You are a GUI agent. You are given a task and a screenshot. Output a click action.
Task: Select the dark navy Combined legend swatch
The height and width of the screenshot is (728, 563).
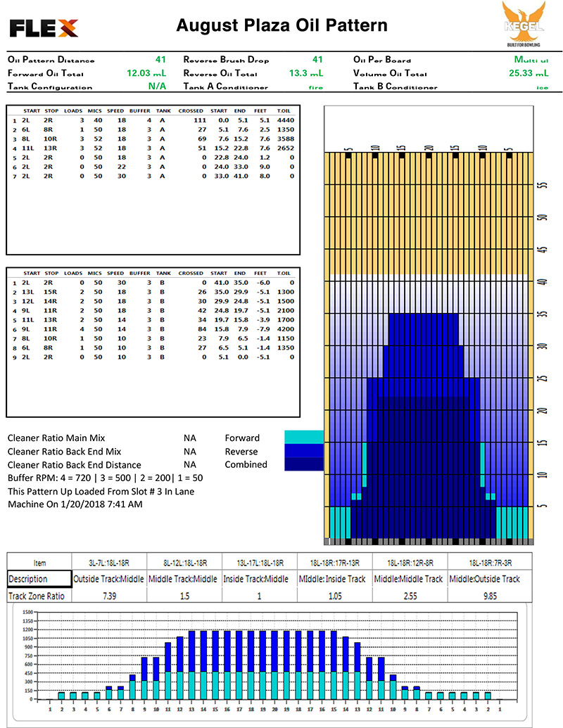pyautogui.click(x=303, y=464)
